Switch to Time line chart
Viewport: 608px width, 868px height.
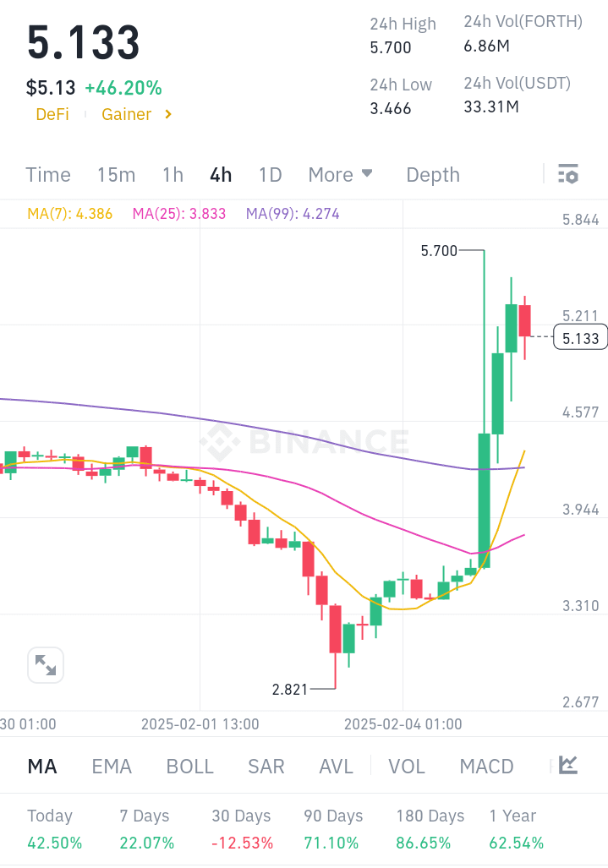pyautogui.click(x=48, y=175)
